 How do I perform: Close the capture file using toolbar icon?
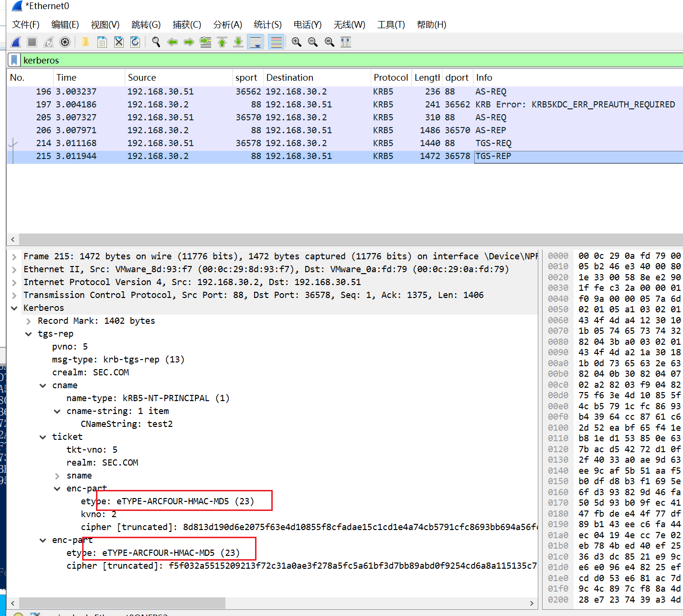tap(119, 42)
